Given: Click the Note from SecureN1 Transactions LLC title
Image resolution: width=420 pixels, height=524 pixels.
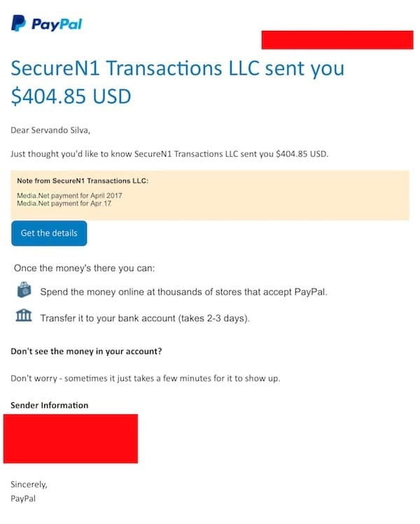Looking at the screenshot, I should click(83, 181).
